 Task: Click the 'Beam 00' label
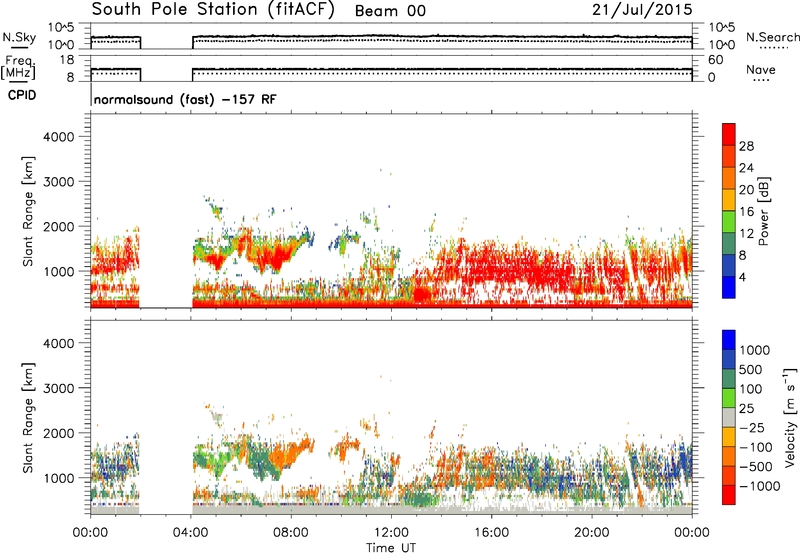390,11
